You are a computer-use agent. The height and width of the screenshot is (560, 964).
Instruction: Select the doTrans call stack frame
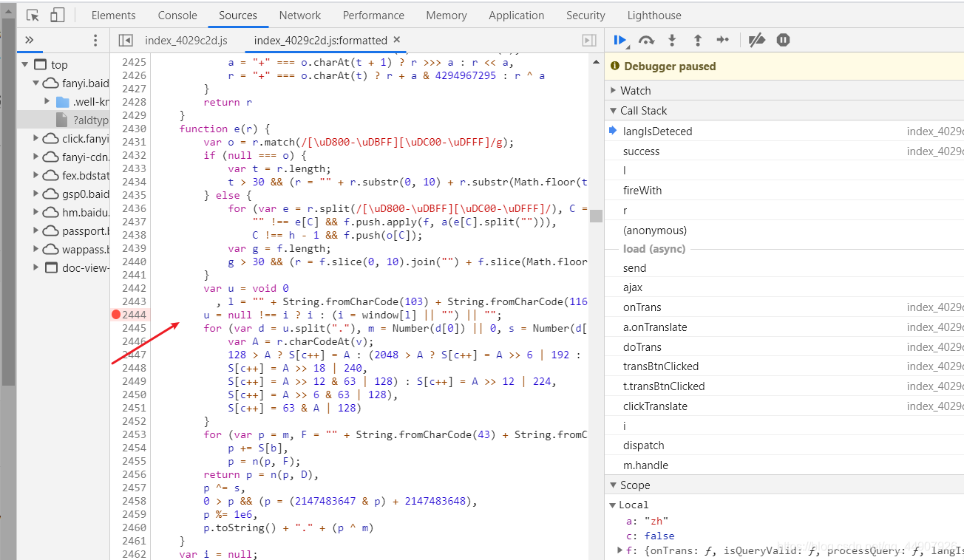[x=784, y=346]
